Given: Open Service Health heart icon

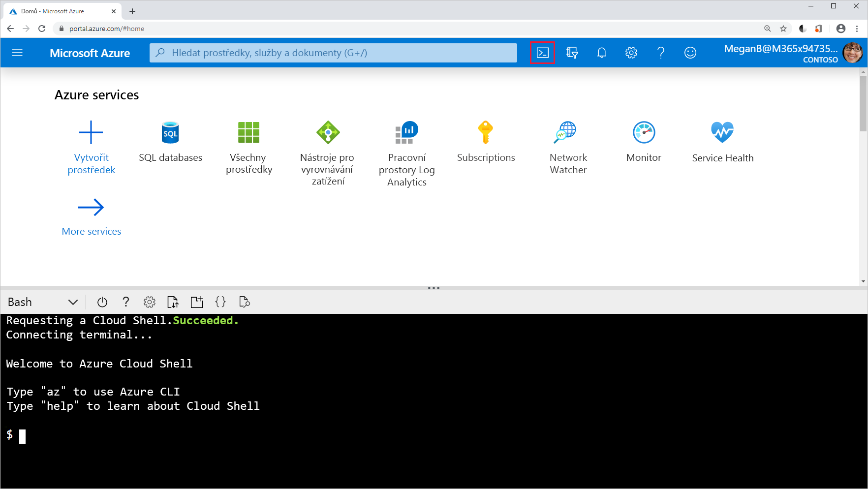Looking at the screenshot, I should point(722,132).
